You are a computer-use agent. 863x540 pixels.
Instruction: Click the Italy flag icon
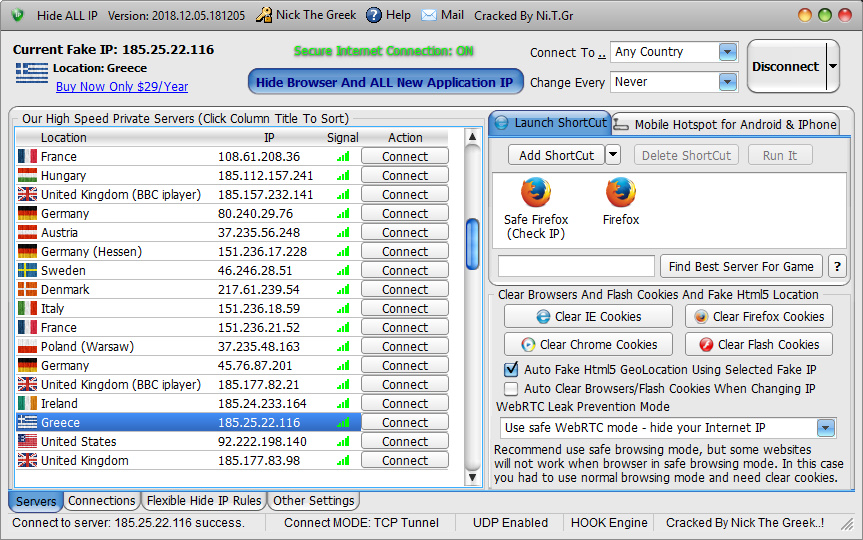(x=28, y=308)
